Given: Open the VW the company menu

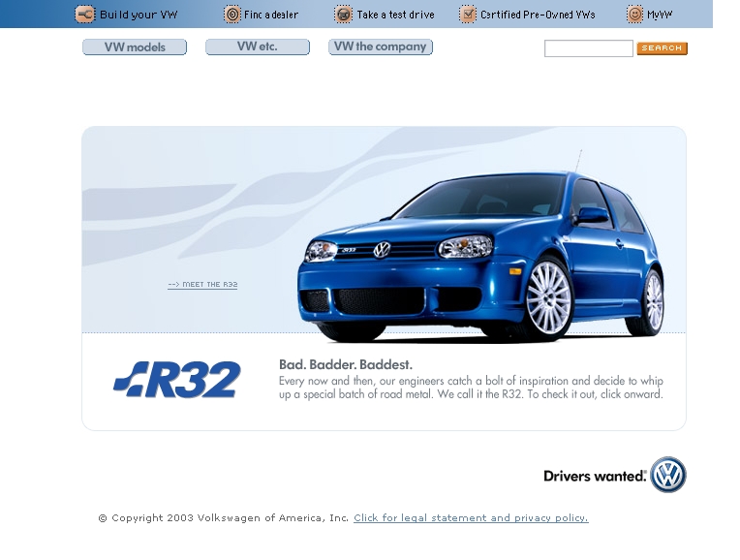Looking at the screenshot, I should coord(381,47).
